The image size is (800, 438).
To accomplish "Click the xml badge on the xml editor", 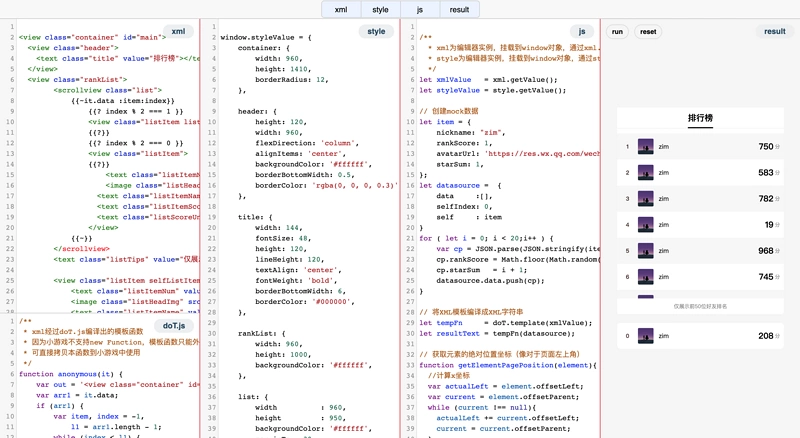I will coord(179,31).
